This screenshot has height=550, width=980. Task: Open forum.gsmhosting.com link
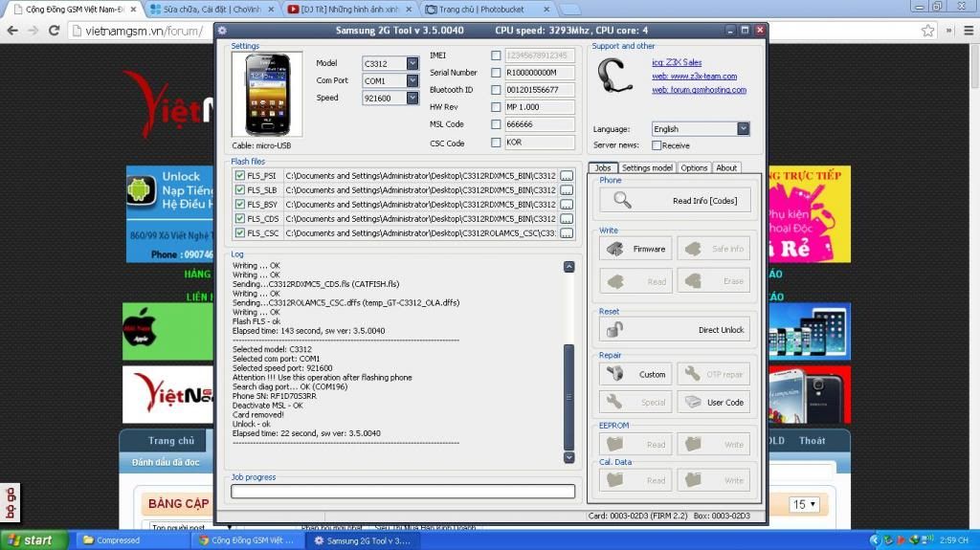(x=699, y=90)
